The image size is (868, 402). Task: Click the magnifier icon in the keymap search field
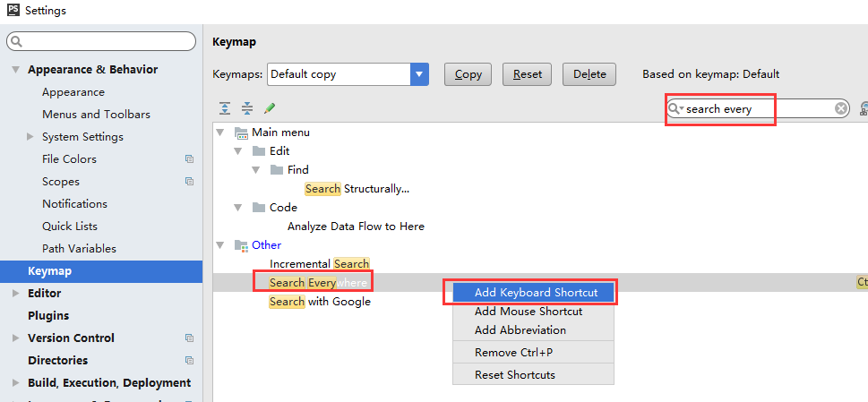675,108
